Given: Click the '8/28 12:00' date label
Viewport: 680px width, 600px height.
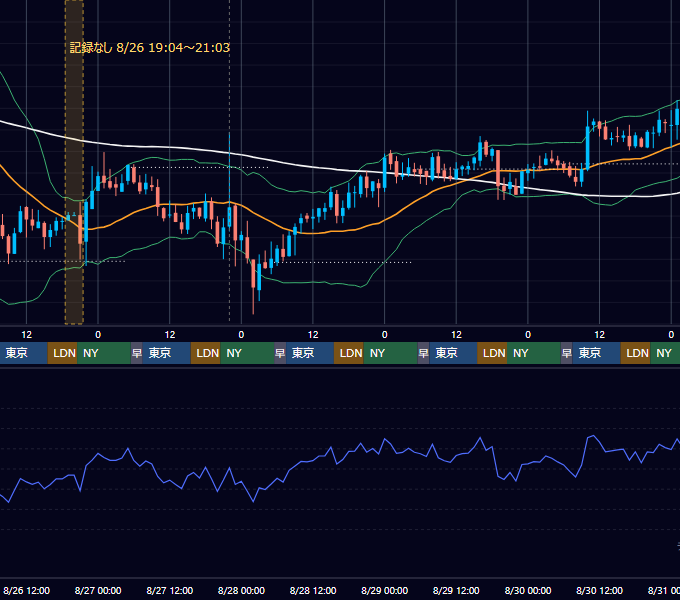Looking at the screenshot, I should 313,590.
